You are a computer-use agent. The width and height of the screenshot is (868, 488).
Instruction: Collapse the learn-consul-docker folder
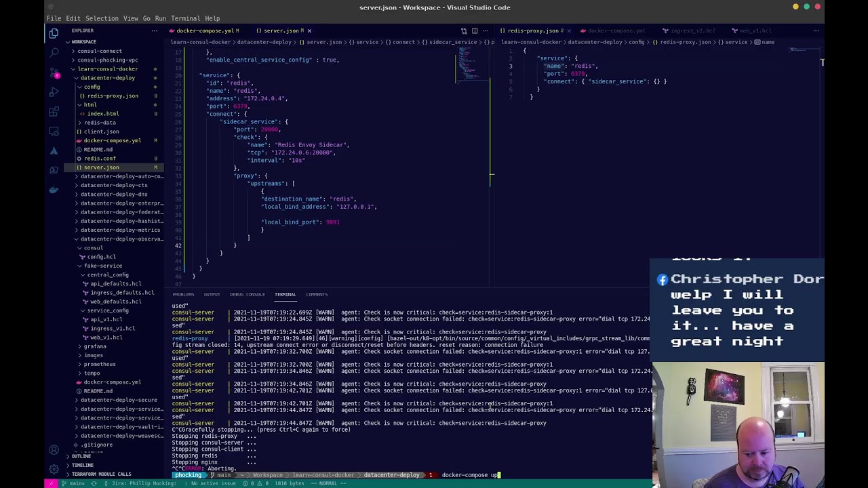(x=108, y=68)
